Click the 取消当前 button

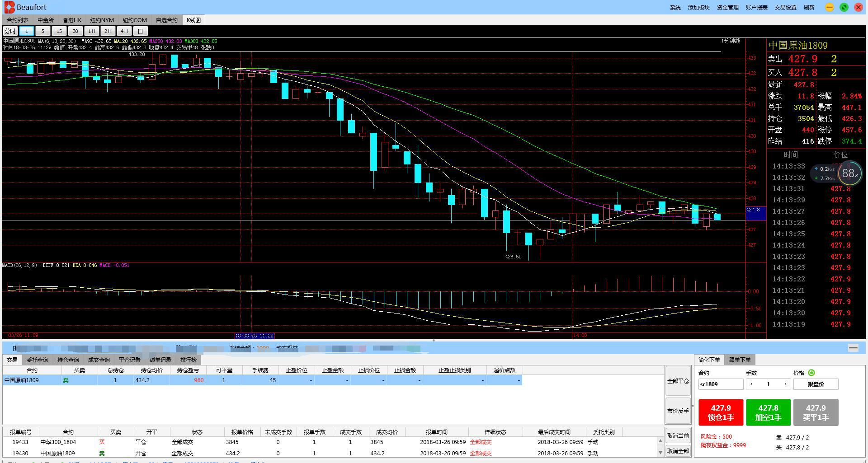(678, 435)
